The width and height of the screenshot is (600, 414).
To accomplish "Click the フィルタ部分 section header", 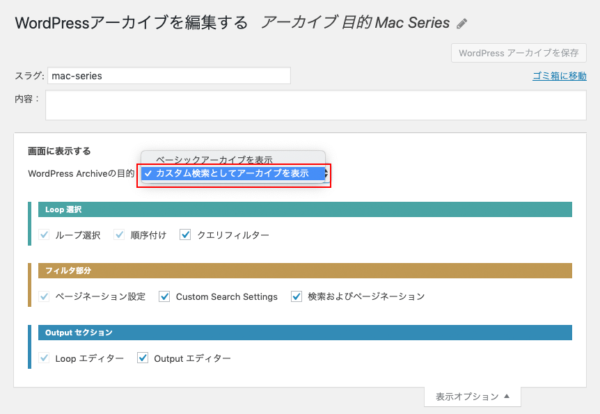I will coord(305,271).
